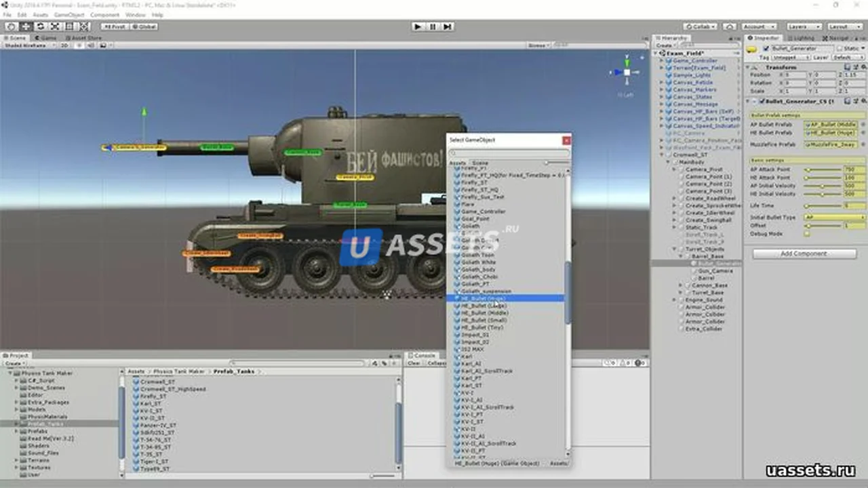The height and width of the screenshot is (488, 868).
Task: Select the Move tool in toolbar
Action: (x=26, y=26)
